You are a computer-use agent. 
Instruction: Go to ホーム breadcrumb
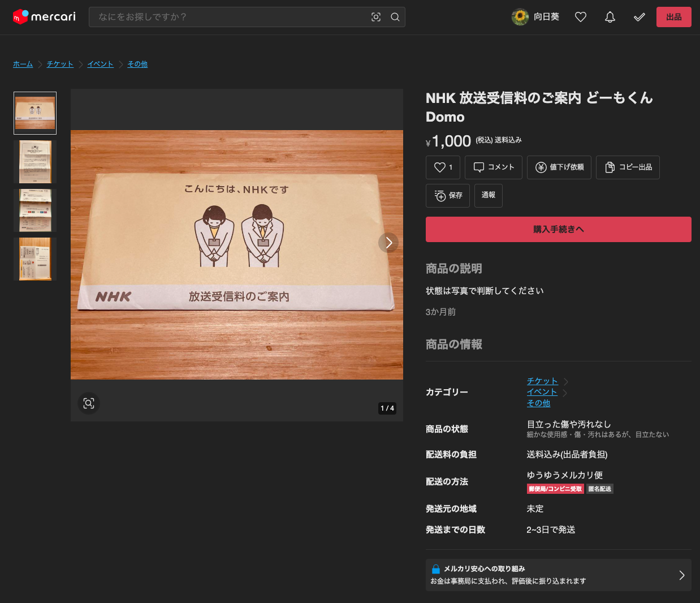pyautogui.click(x=23, y=64)
